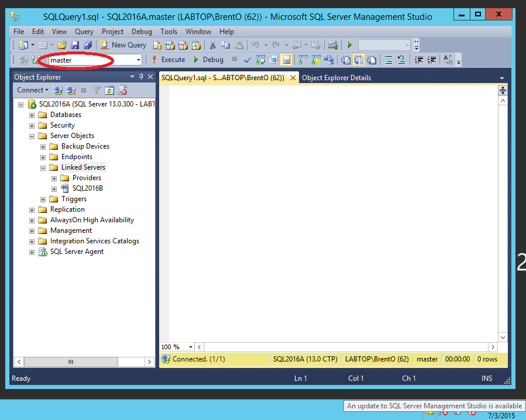Click the New Query button
Image resolution: width=526 pixels, height=420 pixels.
tap(123, 45)
